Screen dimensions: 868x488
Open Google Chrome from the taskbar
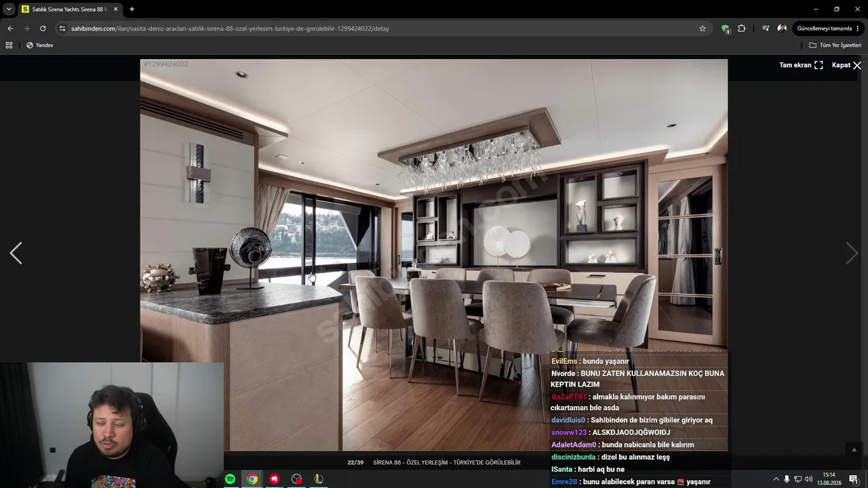coord(252,479)
